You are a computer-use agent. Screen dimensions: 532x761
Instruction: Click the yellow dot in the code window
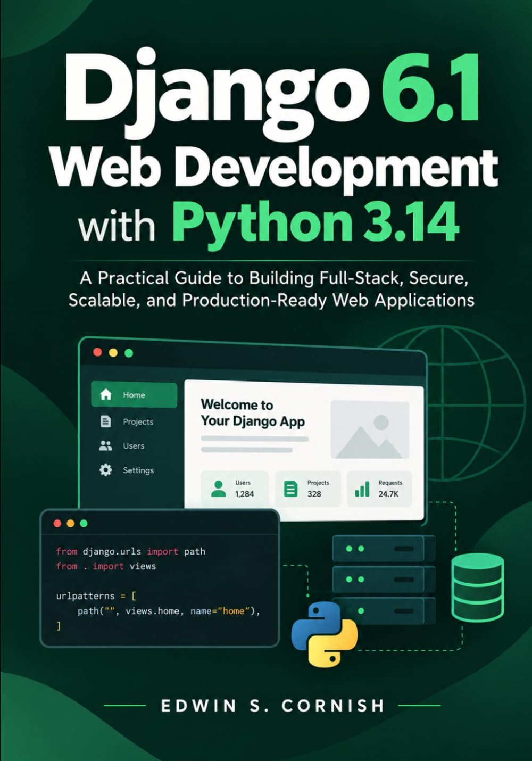(x=71, y=523)
